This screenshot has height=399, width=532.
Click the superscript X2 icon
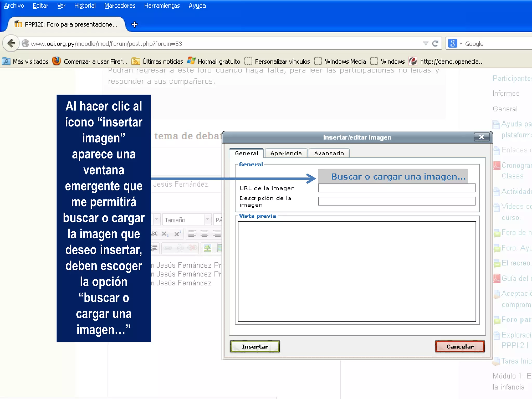[x=177, y=234]
